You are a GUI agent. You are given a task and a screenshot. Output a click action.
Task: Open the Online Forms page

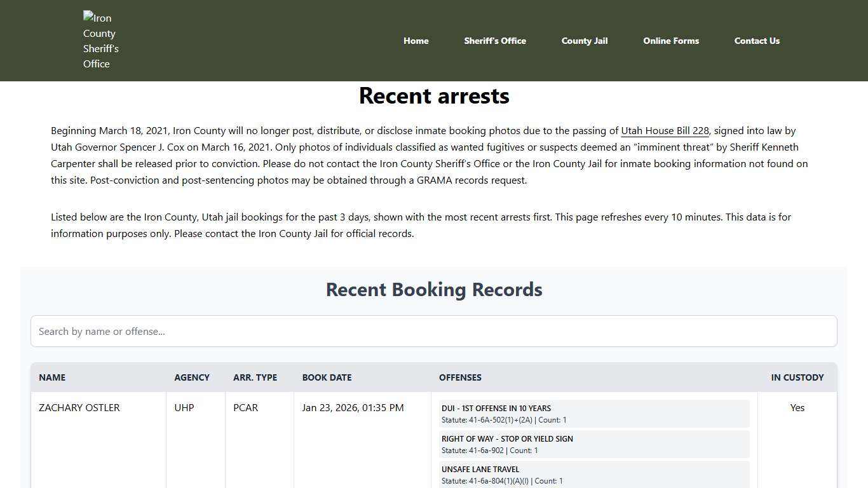click(x=671, y=41)
